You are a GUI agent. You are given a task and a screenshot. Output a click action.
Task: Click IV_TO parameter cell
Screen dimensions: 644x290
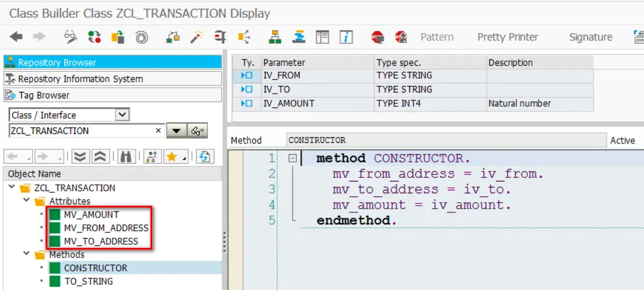318,90
